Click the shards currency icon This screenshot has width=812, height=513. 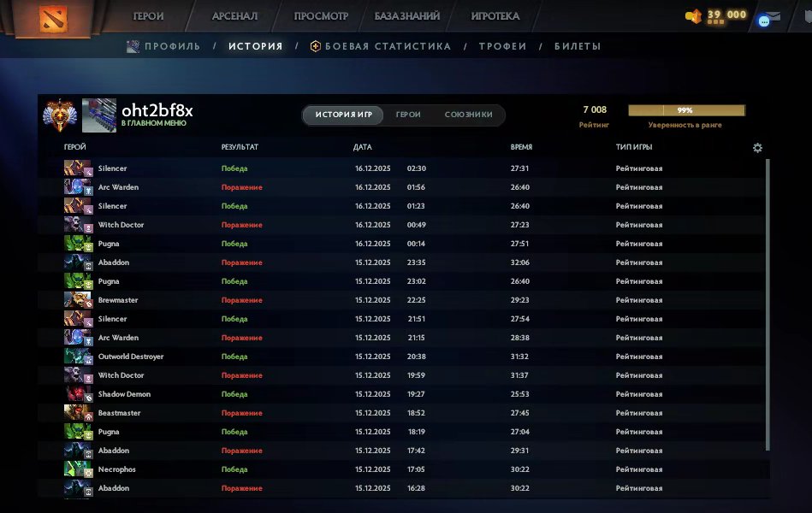click(693, 15)
